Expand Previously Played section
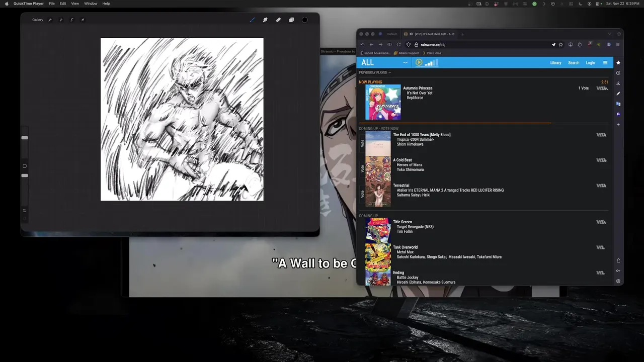 coord(375,72)
